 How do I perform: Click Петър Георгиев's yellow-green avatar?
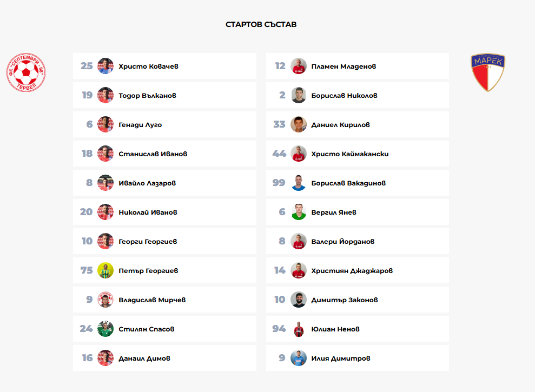(x=105, y=270)
